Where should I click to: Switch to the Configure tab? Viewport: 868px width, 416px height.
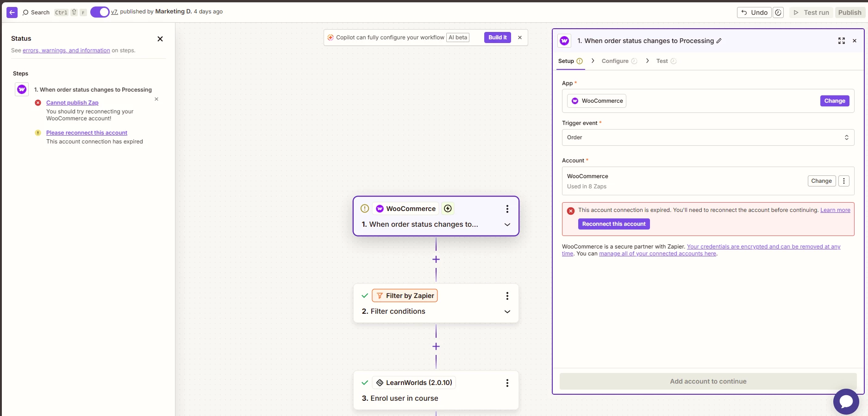click(619, 61)
